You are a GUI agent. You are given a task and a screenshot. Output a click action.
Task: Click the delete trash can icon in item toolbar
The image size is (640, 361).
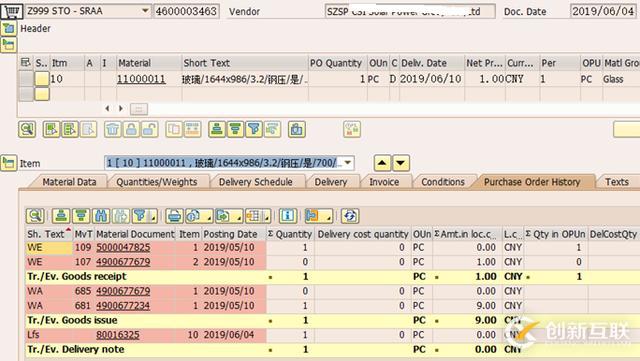(x=112, y=129)
